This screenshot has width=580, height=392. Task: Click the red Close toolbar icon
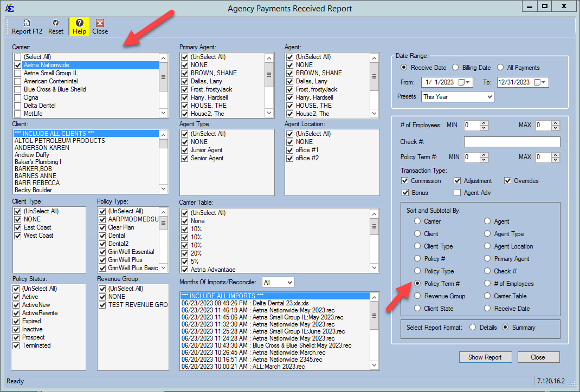pyautogui.click(x=100, y=23)
